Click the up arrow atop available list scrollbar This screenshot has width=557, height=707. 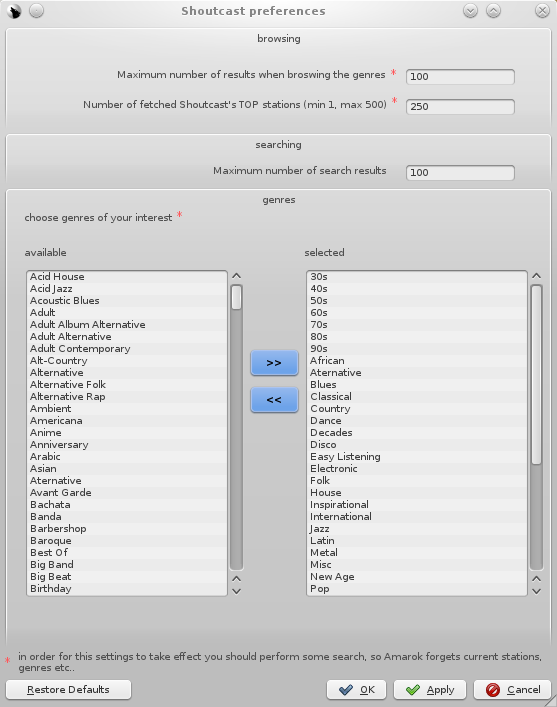click(236, 276)
